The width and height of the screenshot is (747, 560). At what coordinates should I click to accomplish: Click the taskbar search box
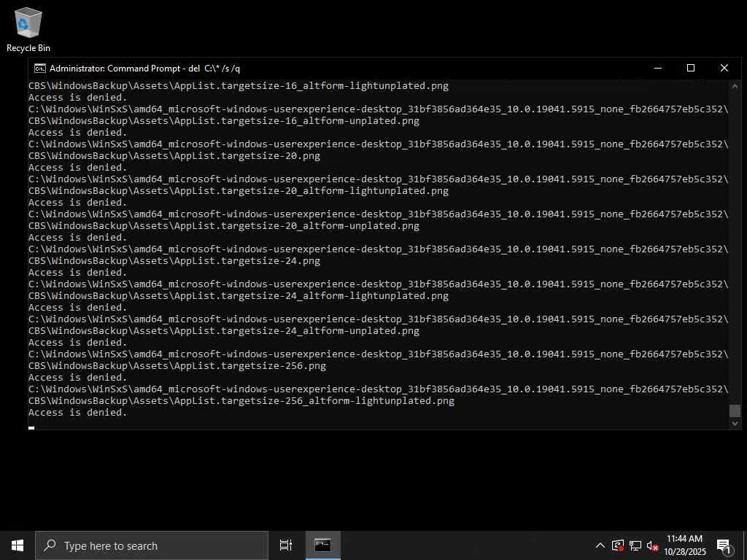pos(152,545)
